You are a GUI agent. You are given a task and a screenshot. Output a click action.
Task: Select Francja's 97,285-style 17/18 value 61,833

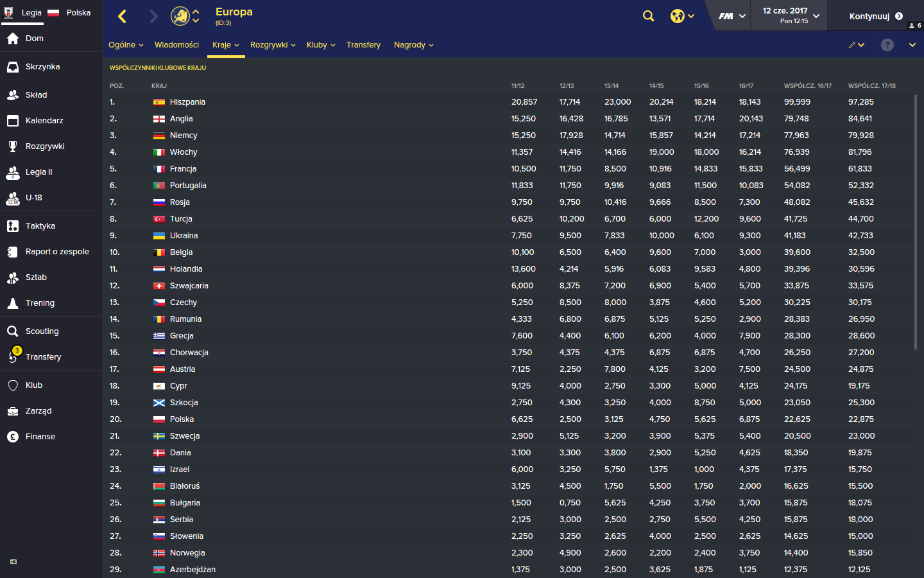click(860, 169)
